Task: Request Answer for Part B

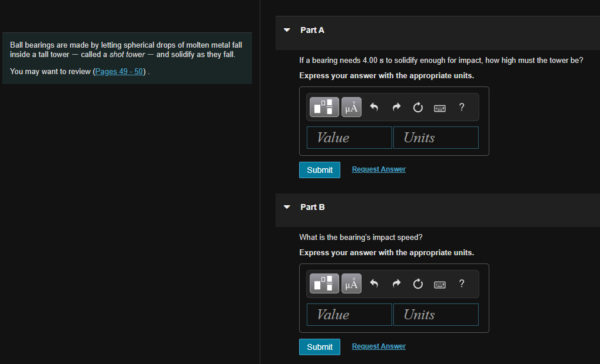Action: [379, 346]
